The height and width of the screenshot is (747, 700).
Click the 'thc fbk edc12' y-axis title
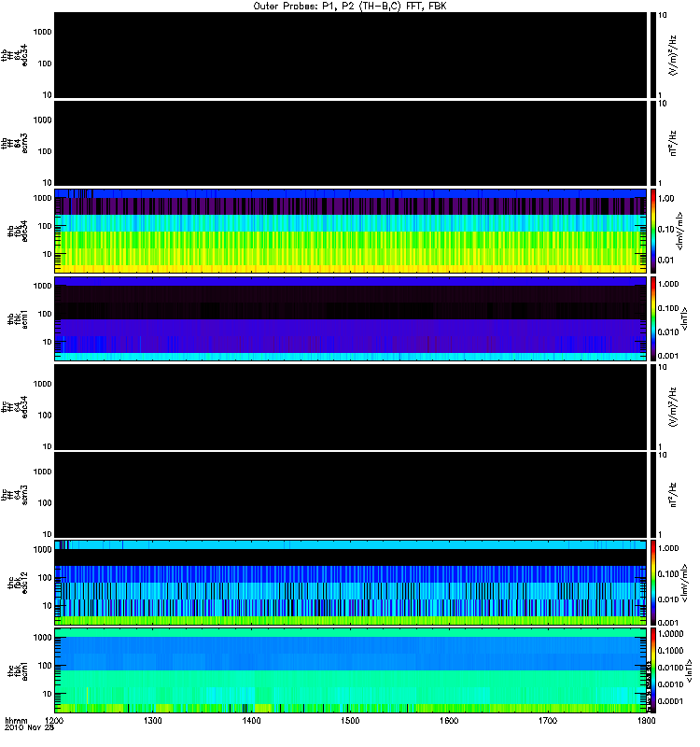pyautogui.click(x=18, y=583)
